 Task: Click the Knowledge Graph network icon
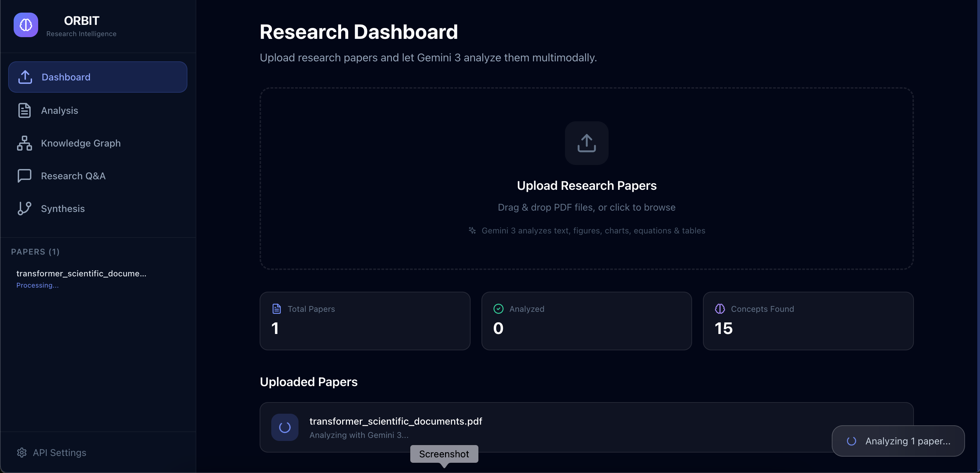(24, 143)
